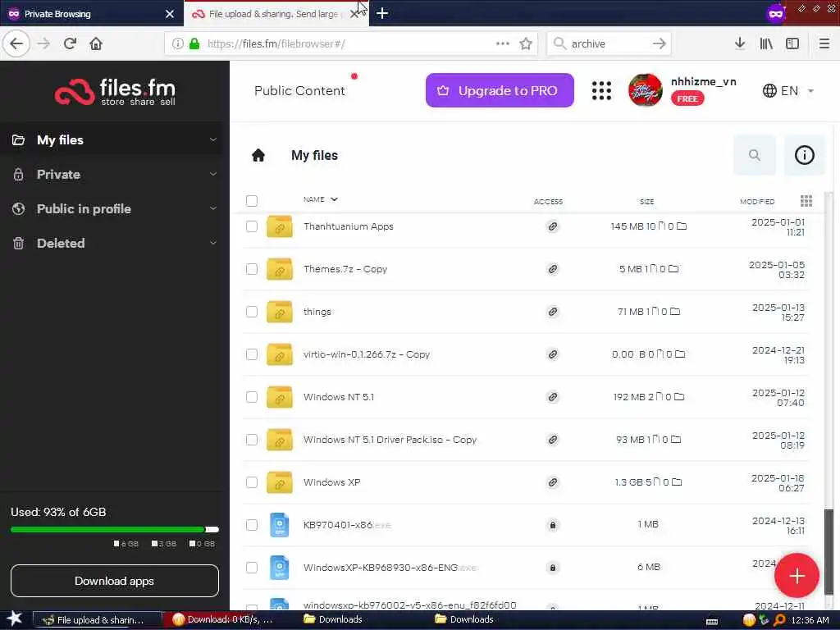Image resolution: width=840 pixels, height=630 pixels.
Task: Open the browser hamburger menu
Action: tap(824, 43)
